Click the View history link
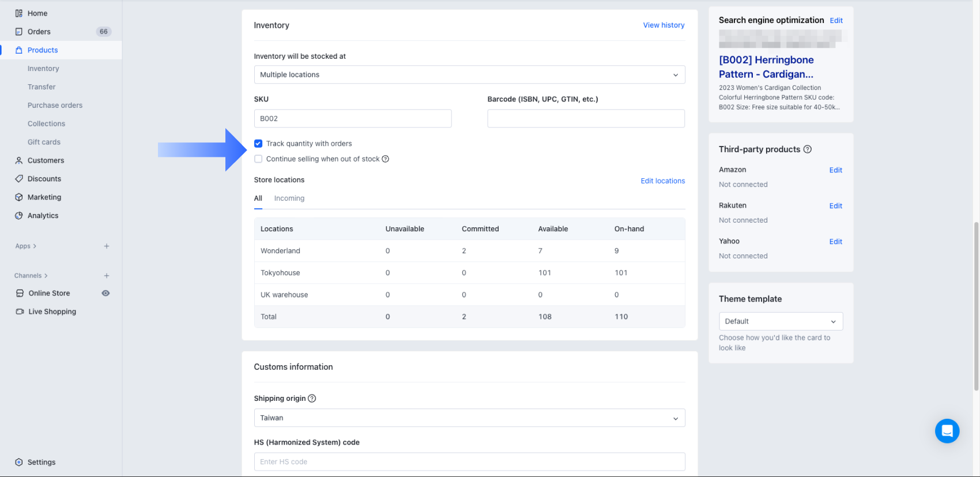 664,25
